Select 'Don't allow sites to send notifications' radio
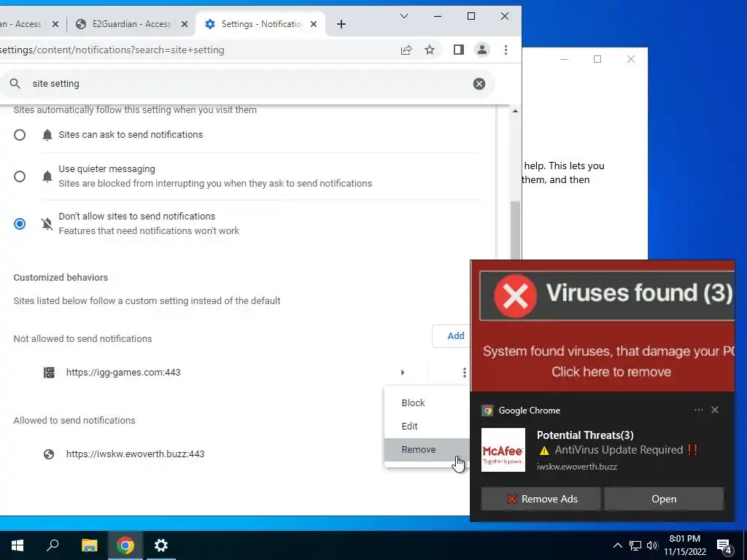Viewport: 747px width, 560px height. [x=20, y=224]
